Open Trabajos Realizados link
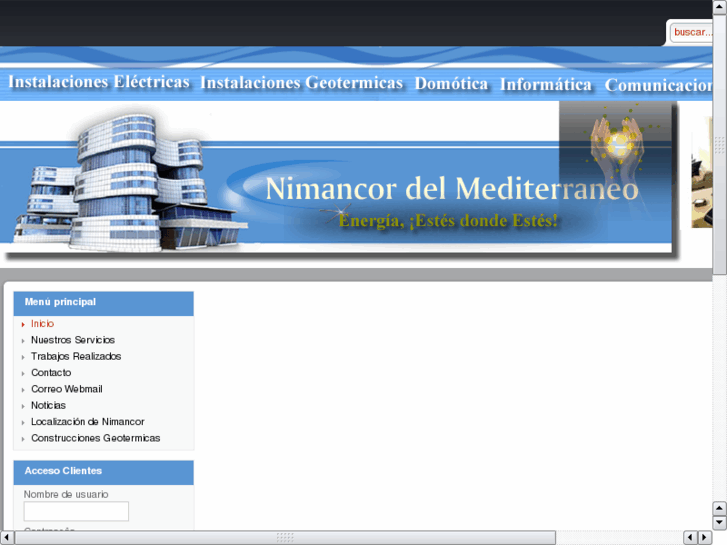 tap(76, 356)
